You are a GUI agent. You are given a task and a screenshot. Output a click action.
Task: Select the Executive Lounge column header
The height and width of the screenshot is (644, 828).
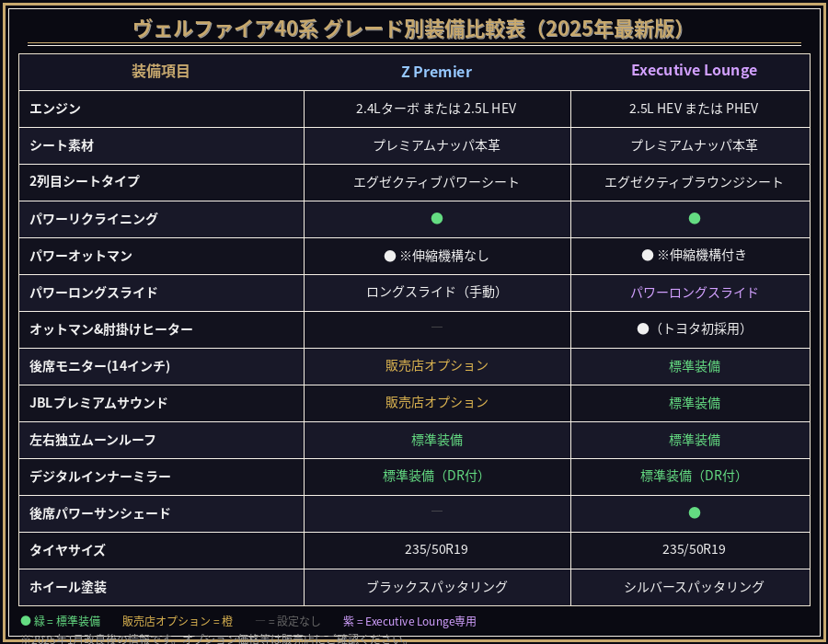(x=695, y=71)
